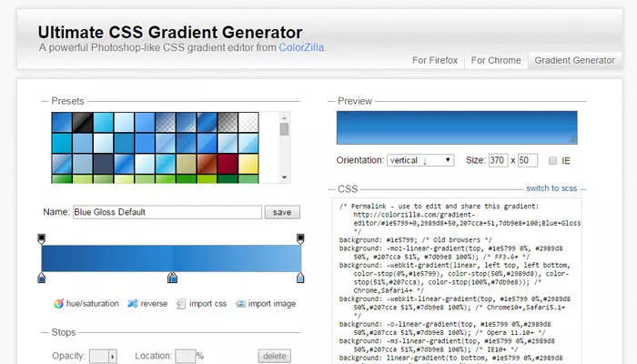Select the middle color stop under gradient bar
Viewport: 637px width, 364px height.
tap(172, 278)
